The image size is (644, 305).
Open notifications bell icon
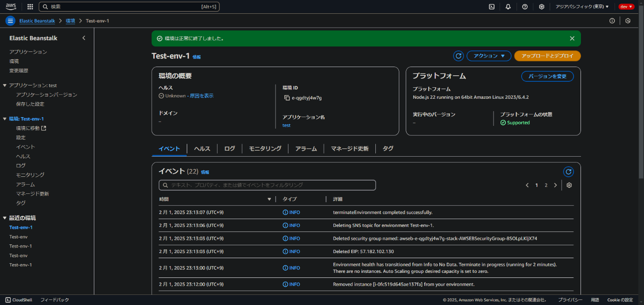[508, 6]
